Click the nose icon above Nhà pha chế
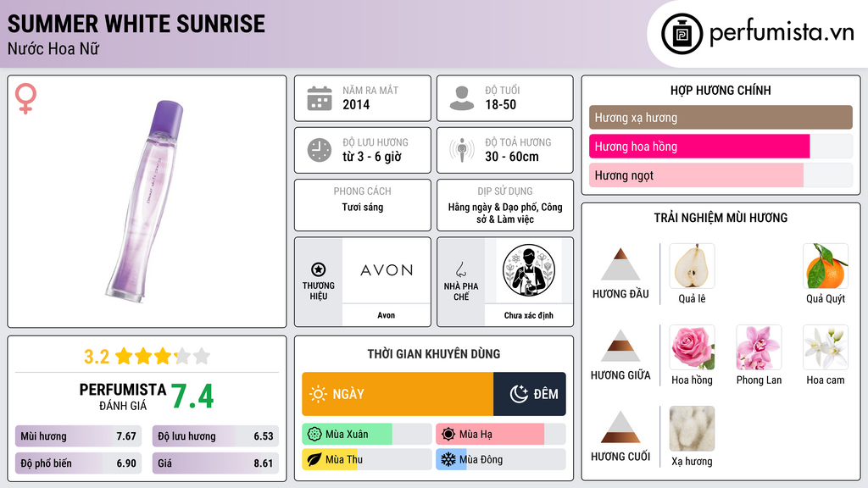 (460, 269)
